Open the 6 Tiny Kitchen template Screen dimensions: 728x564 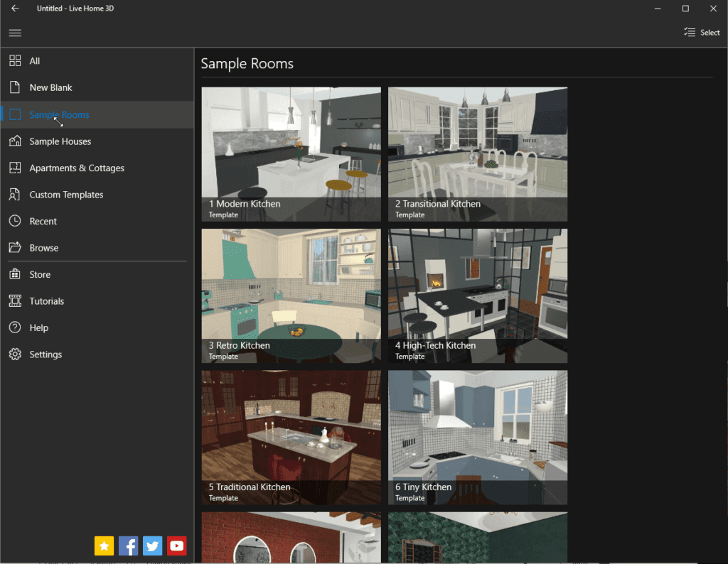pos(478,438)
